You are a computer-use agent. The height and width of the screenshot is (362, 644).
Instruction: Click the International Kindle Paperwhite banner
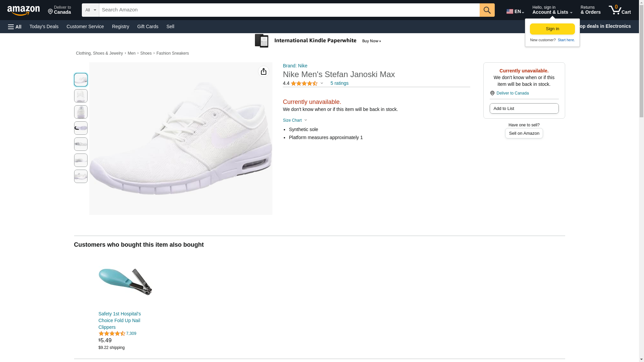click(318, 41)
